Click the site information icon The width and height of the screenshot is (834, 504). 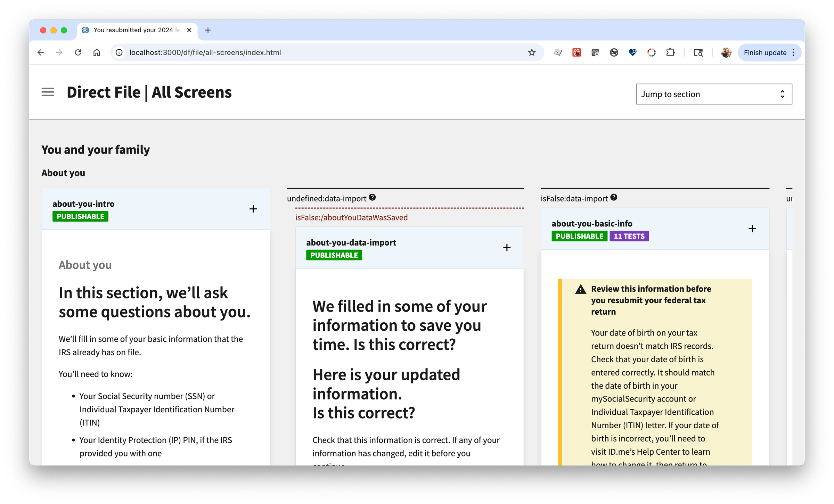point(119,52)
